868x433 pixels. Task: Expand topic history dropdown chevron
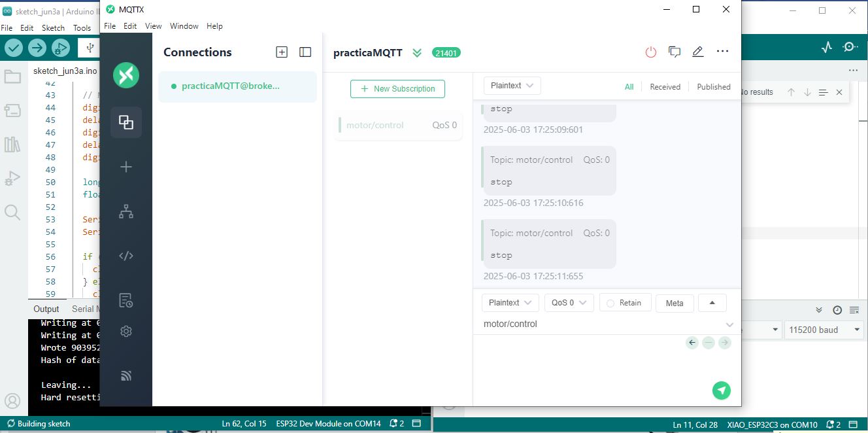(x=730, y=324)
